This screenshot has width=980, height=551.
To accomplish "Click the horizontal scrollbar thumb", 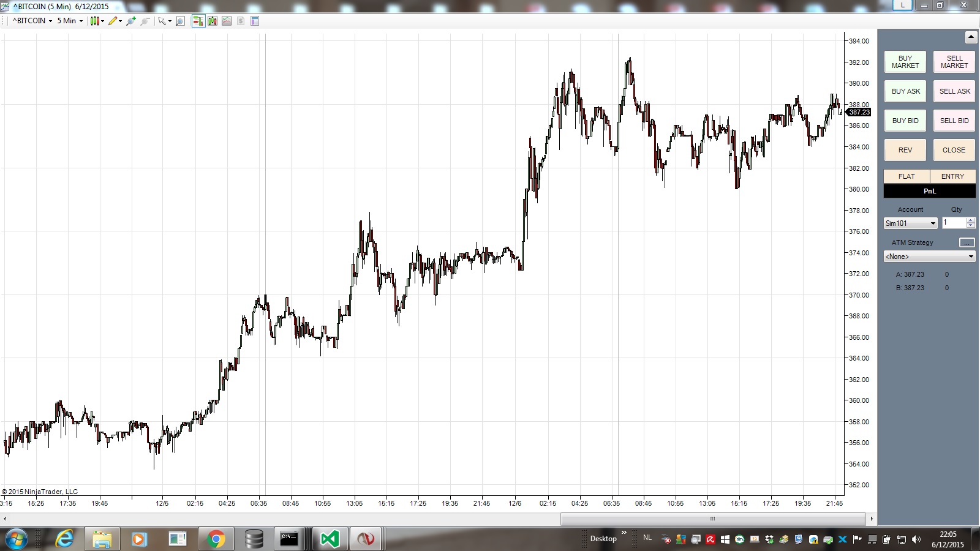I will click(712, 519).
